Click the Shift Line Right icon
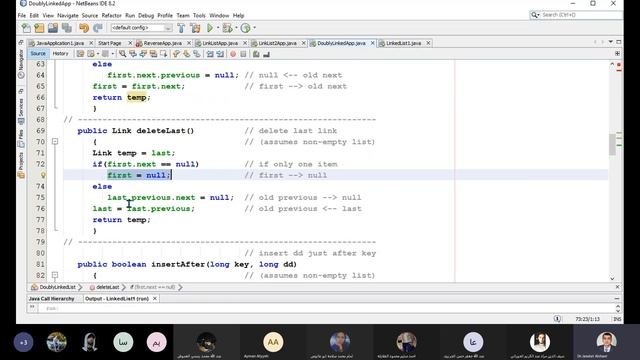The height and width of the screenshot is (360, 640). click(220, 54)
